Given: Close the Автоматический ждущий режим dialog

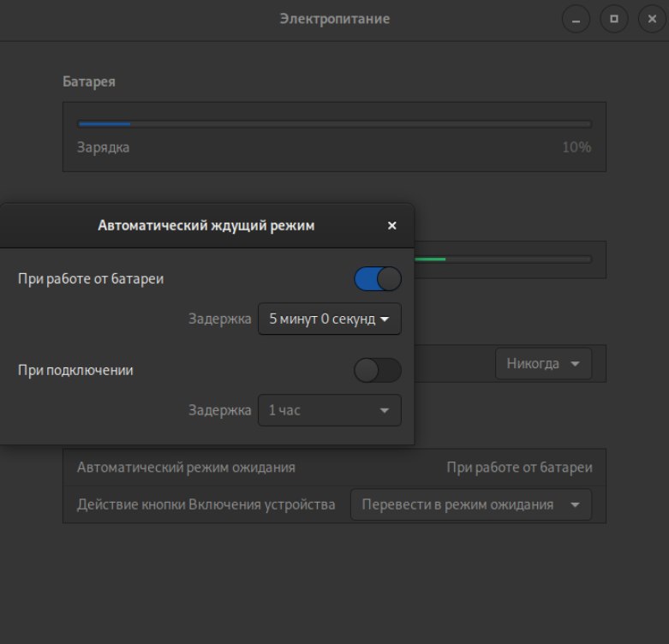Looking at the screenshot, I should 391,225.
